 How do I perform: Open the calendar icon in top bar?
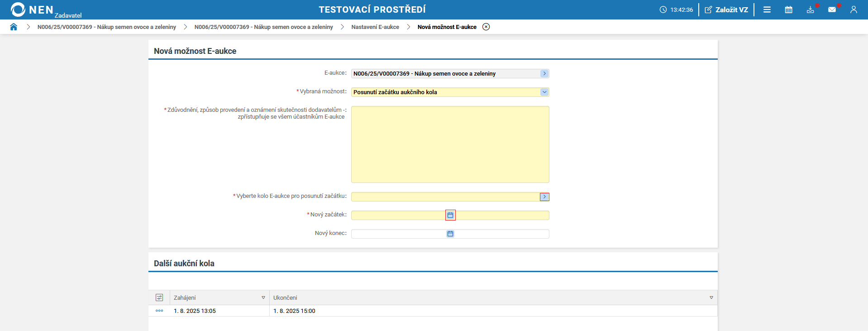(x=788, y=10)
